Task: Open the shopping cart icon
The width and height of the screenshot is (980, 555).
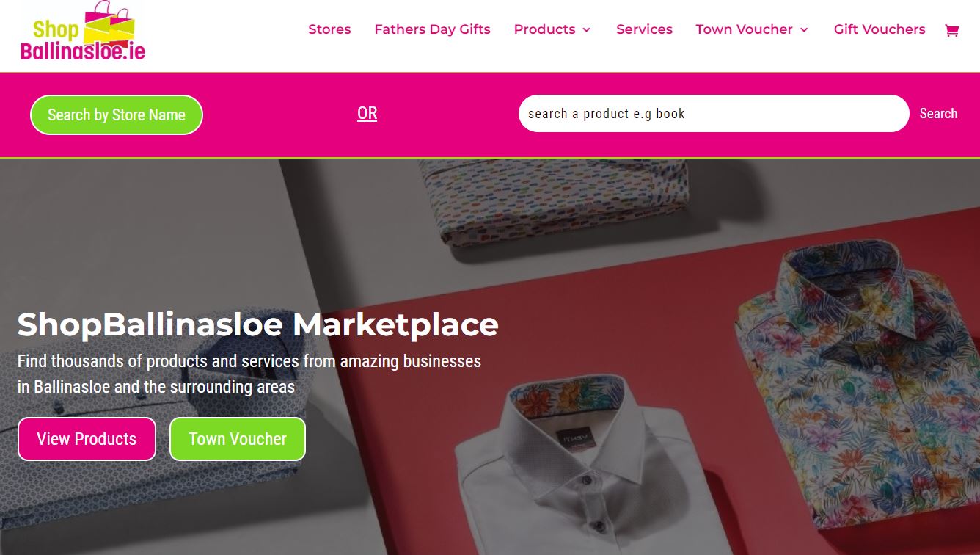Action: (x=951, y=30)
